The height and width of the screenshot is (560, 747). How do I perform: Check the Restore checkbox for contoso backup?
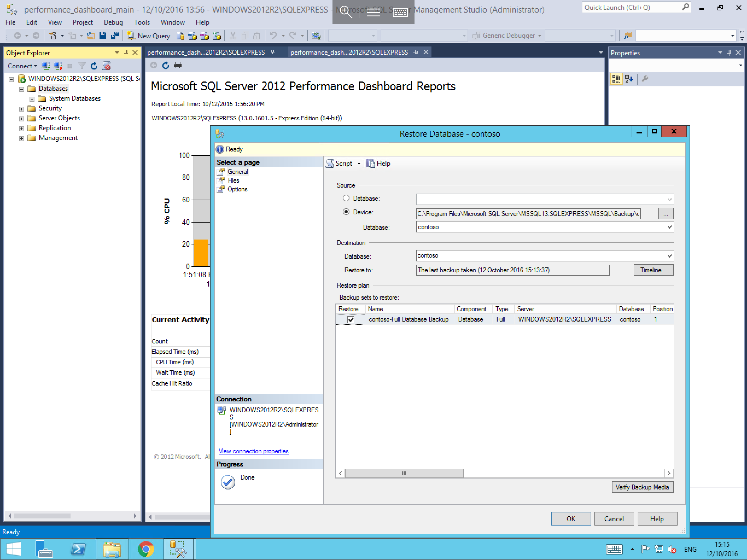(x=348, y=319)
